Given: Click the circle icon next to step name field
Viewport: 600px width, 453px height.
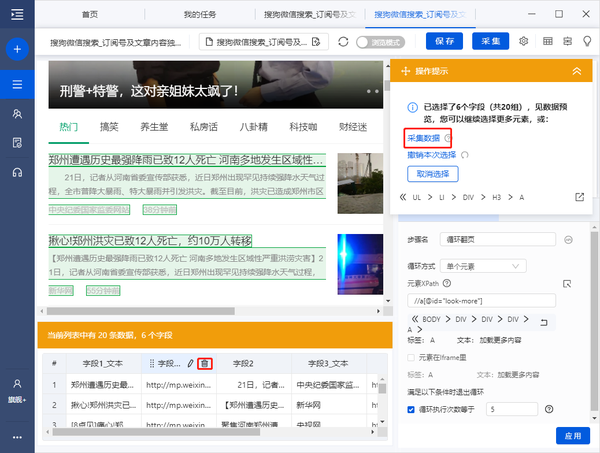Looking at the screenshot, I should [568, 240].
